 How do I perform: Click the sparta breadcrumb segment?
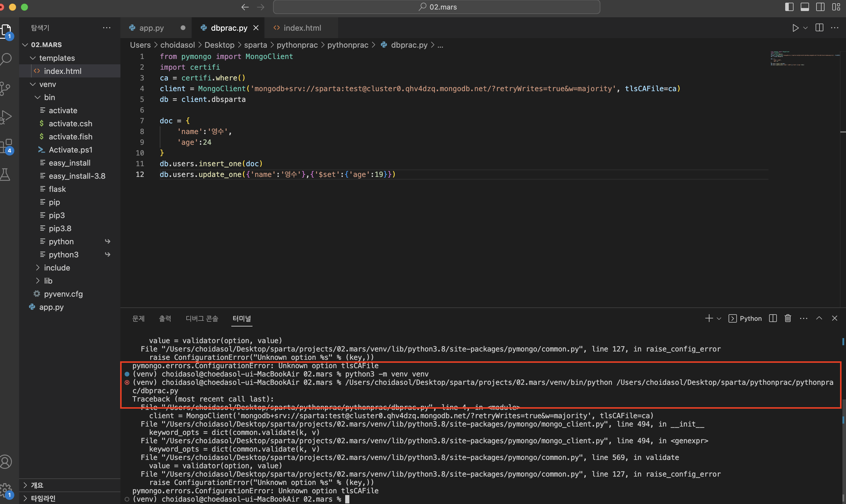255,45
